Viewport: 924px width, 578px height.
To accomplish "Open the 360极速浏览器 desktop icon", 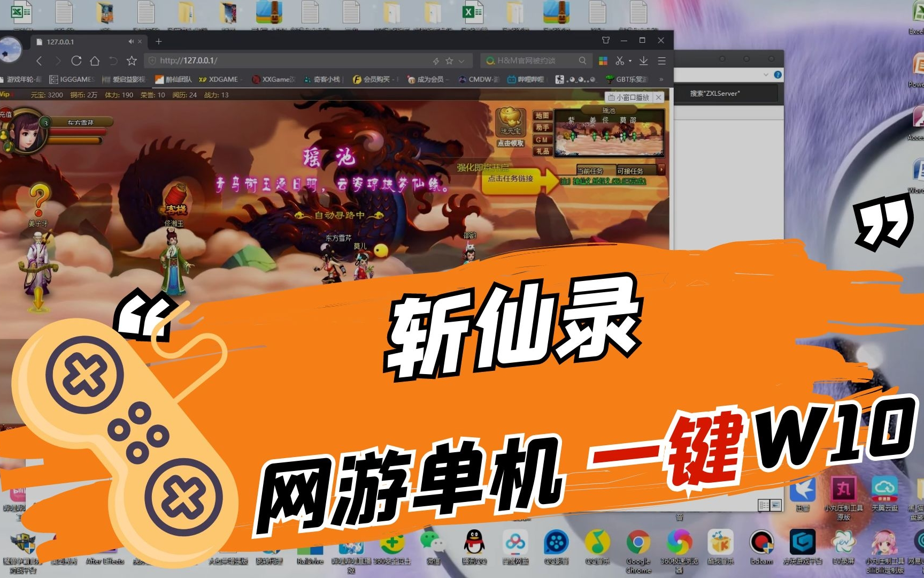I will tap(679, 551).
